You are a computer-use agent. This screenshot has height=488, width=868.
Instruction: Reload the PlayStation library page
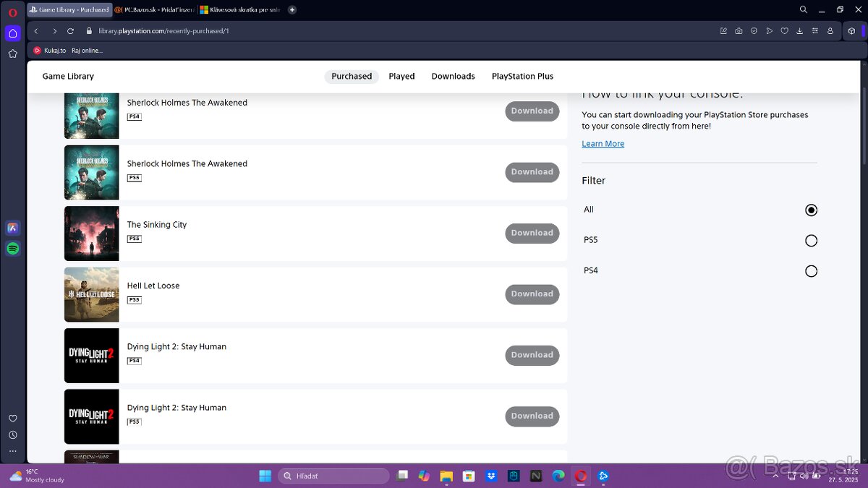(x=70, y=31)
